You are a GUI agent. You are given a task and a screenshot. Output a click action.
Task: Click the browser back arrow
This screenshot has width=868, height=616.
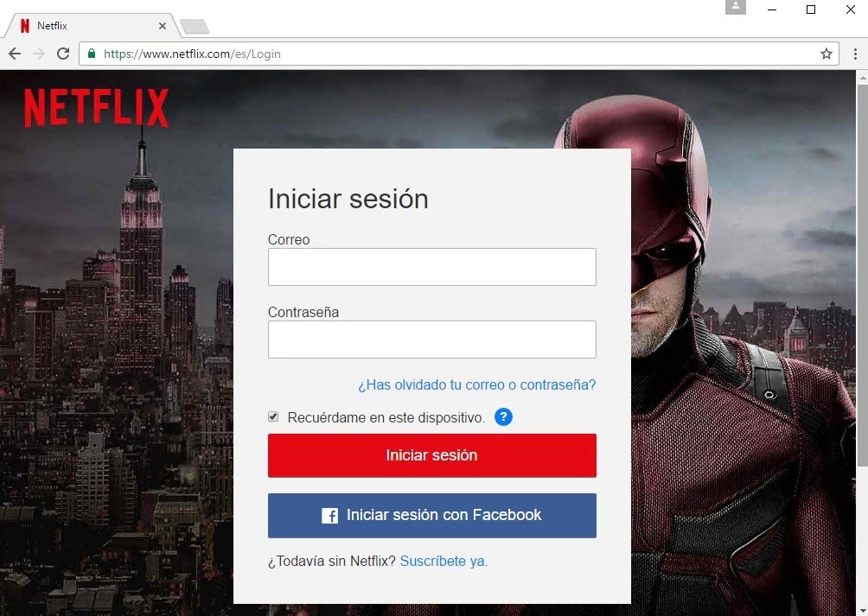pyautogui.click(x=15, y=54)
